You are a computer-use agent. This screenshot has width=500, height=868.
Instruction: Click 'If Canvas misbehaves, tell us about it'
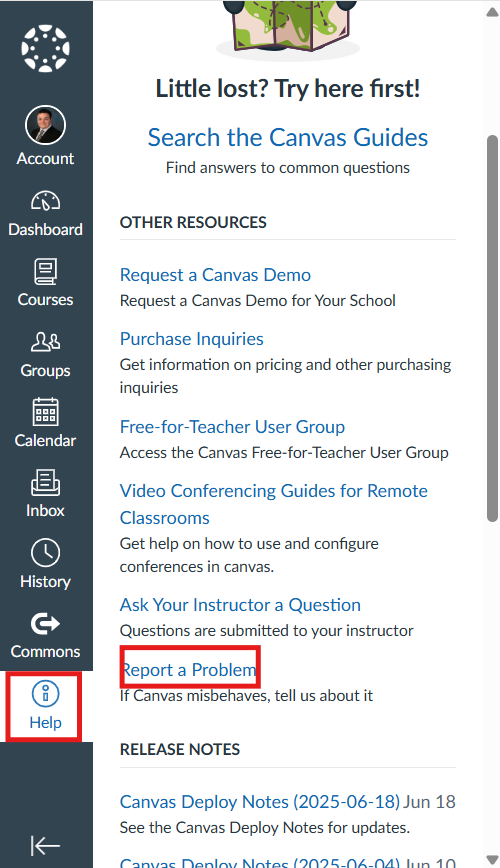[x=246, y=695]
